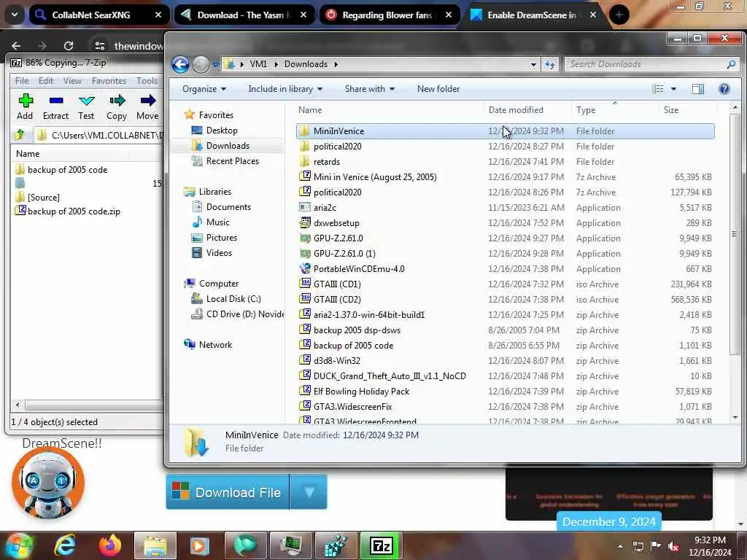
Task: Sort by the Type column header
Action: (x=586, y=110)
